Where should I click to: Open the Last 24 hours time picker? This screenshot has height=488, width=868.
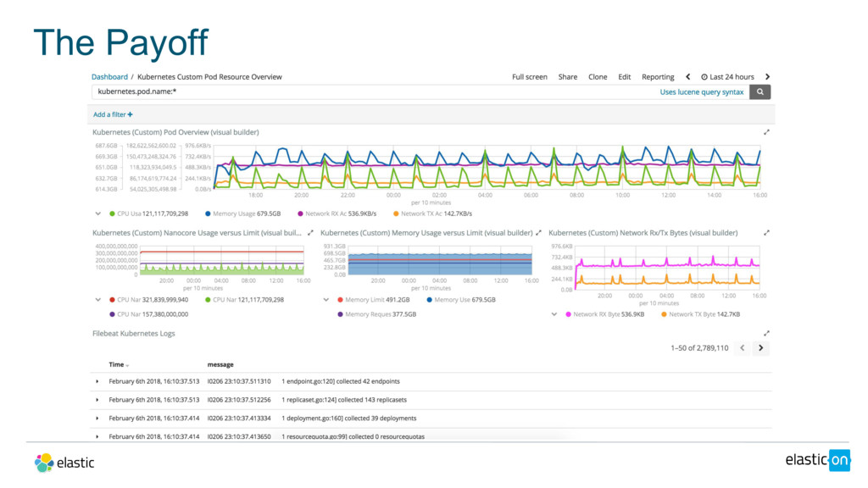[727, 77]
